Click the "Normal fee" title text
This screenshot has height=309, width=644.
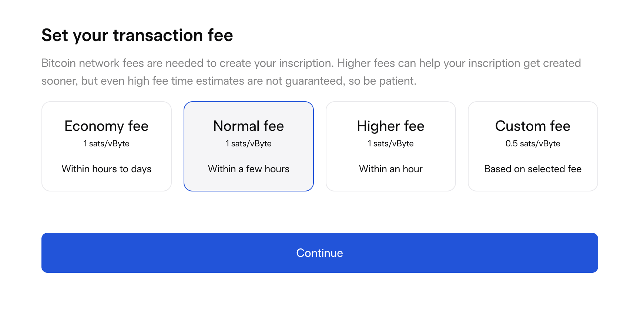pyautogui.click(x=249, y=126)
